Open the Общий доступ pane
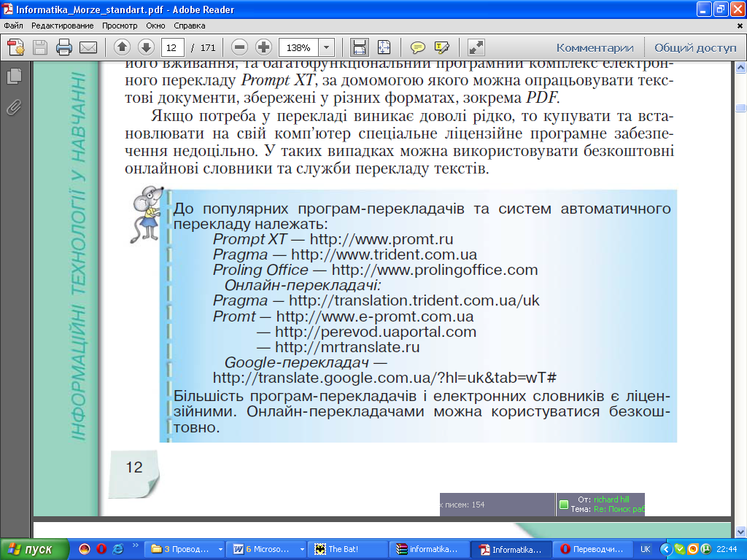 [x=695, y=47]
